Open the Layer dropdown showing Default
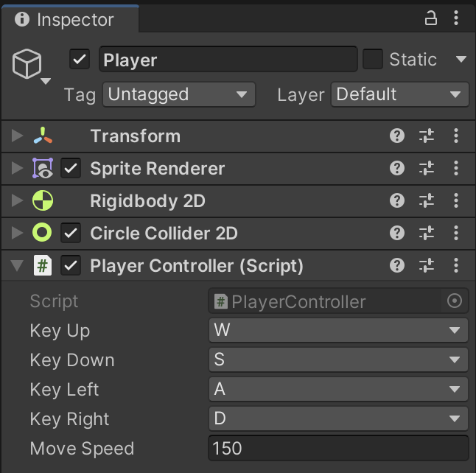 [x=399, y=94]
